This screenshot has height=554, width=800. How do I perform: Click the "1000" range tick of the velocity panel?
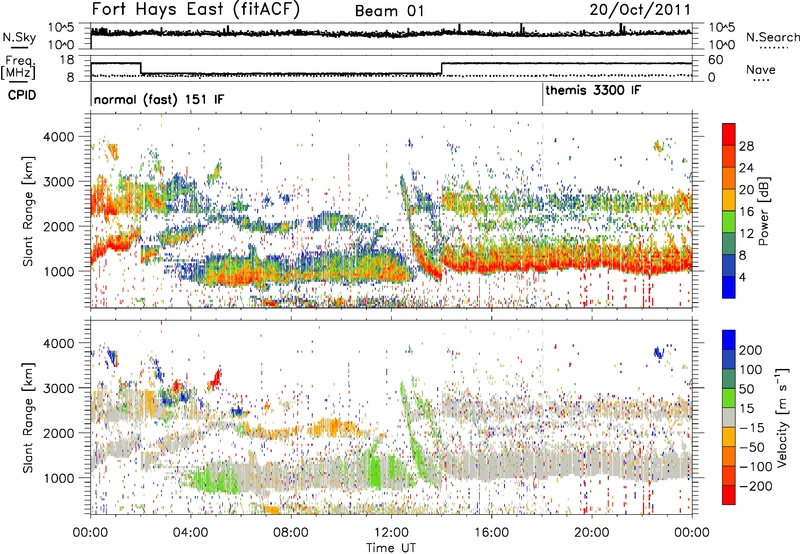click(58, 478)
